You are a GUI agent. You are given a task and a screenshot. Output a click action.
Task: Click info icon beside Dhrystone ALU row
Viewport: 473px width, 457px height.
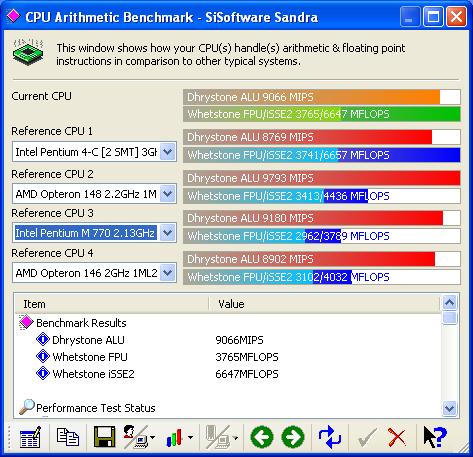pyautogui.click(x=43, y=339)
